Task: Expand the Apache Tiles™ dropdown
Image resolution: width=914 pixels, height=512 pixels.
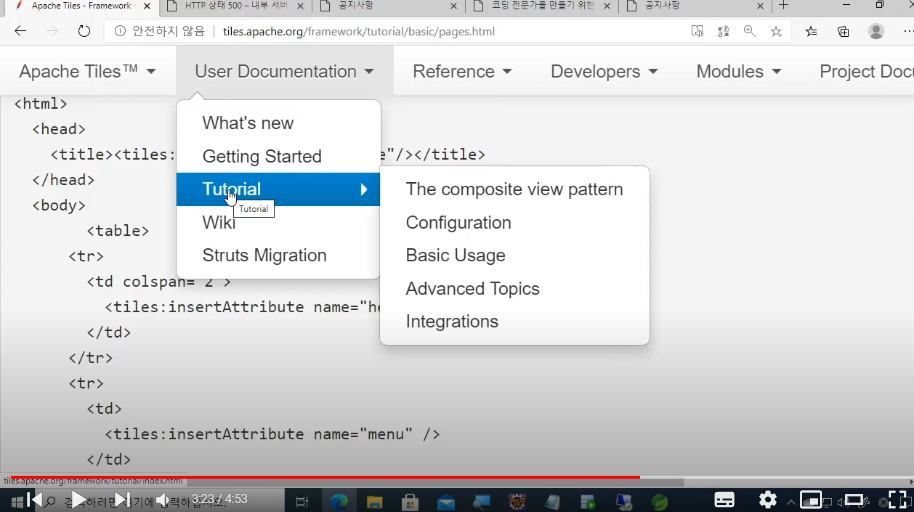Action: pyautogui.click(x=87, y=71)
